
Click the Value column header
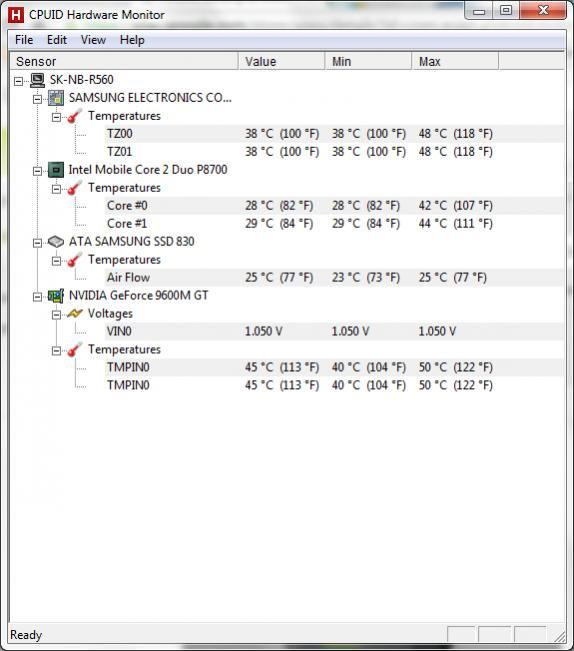tap(282, 61)
